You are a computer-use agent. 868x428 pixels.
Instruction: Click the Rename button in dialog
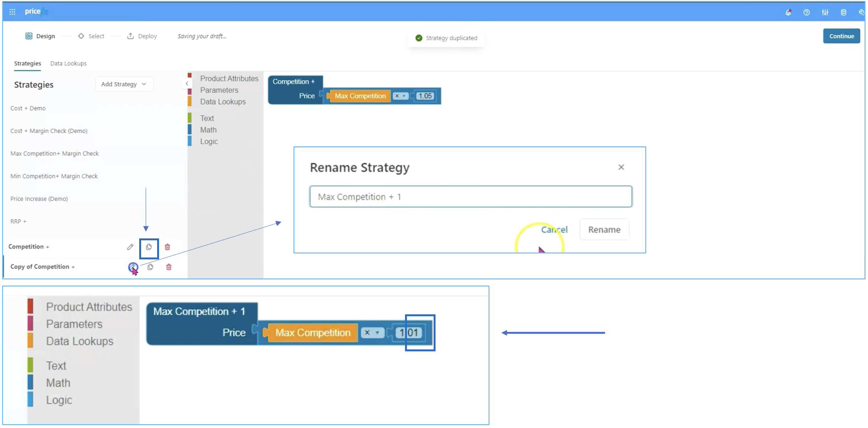pyautogui.click(x=604, y=229)
